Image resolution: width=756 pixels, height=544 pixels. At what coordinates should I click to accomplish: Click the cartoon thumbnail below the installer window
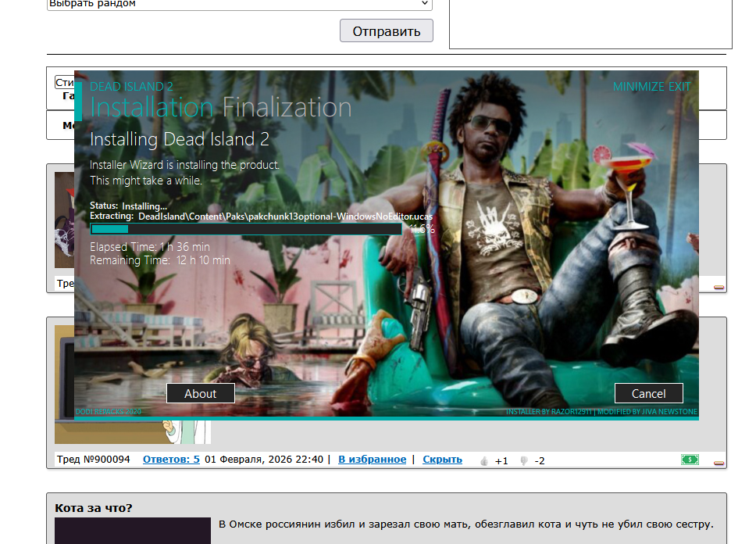(x=187, y=431)
